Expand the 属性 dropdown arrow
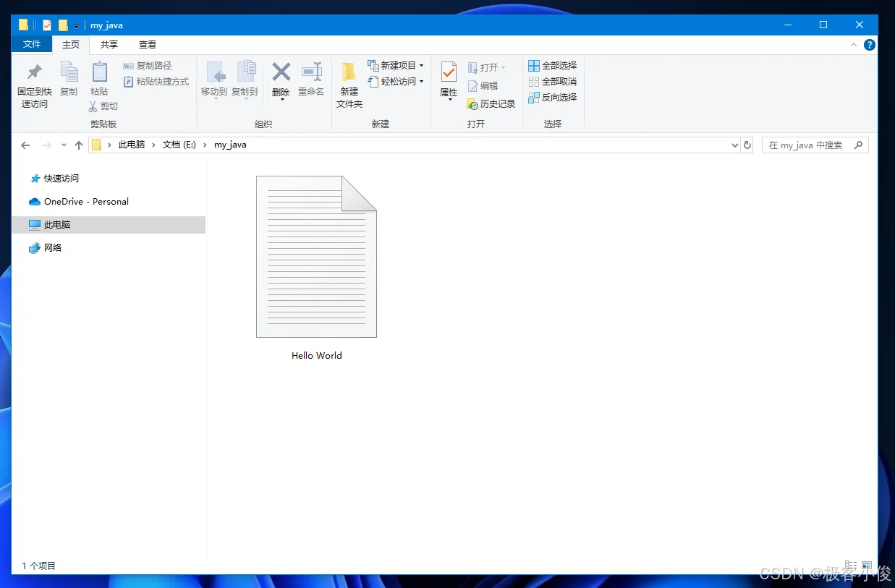Screen dimensions: 895x588 (x=449, y=100)
